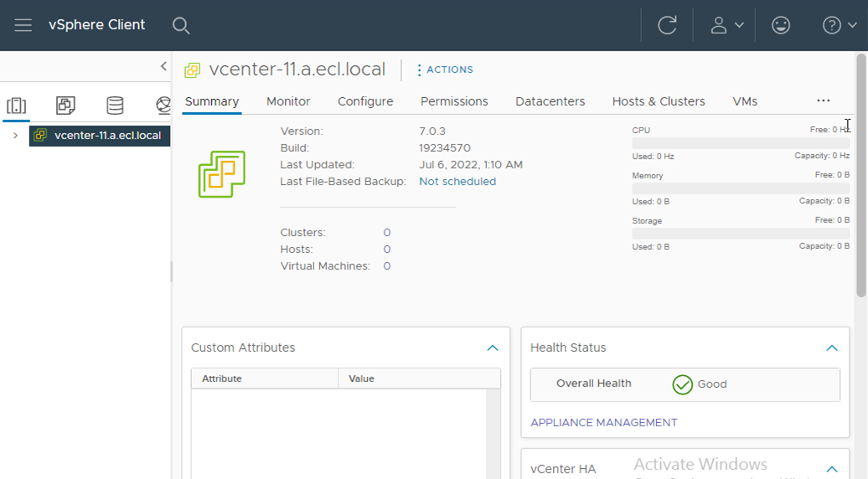Click the Hosts count 0
The width and height of the screenshot is (868, 479).
tap(387, 250)
